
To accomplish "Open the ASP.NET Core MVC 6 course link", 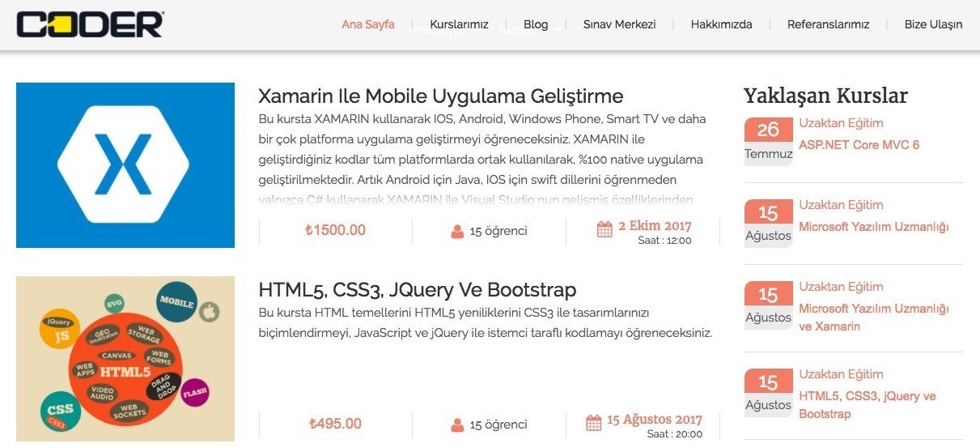I will click(x=859, y=145).
